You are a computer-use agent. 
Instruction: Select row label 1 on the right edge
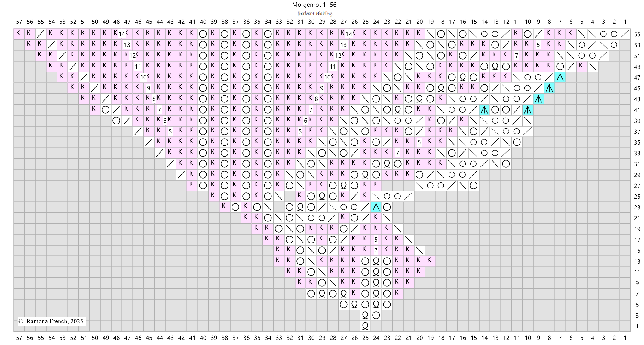[637, 326]
